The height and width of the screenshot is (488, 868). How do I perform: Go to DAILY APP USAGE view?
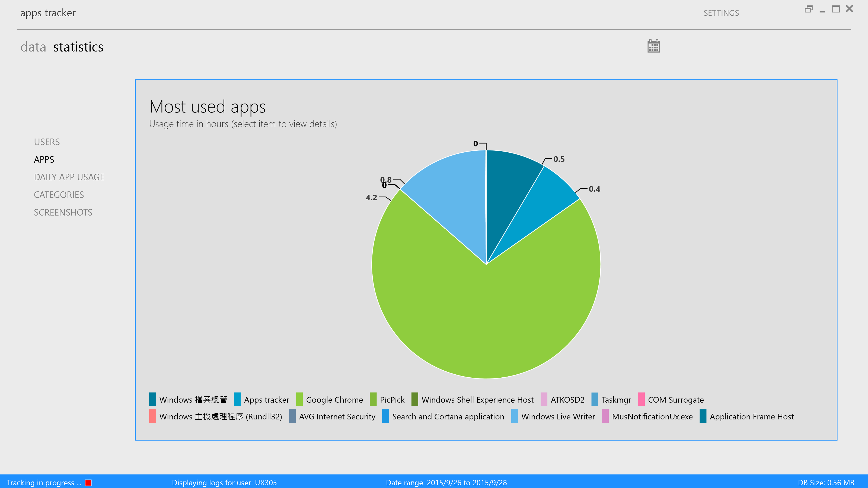pyautogui.click(x=69, y=177)
